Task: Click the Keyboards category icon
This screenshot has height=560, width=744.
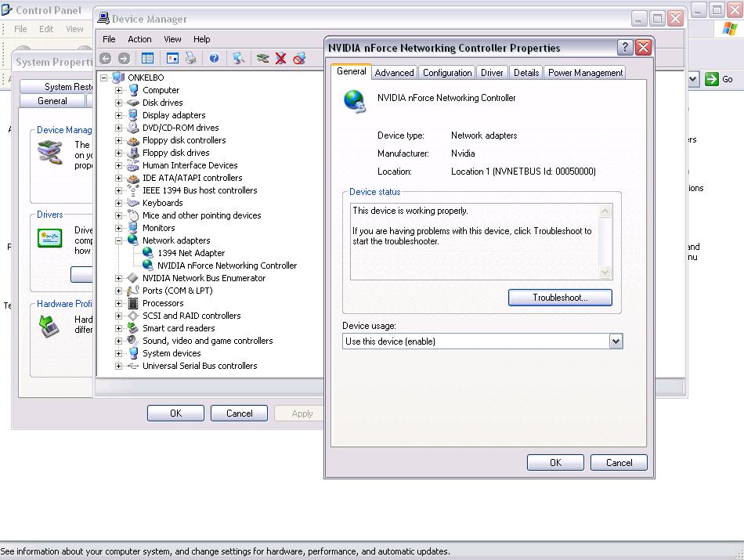Action: click(x=133, y=203)
